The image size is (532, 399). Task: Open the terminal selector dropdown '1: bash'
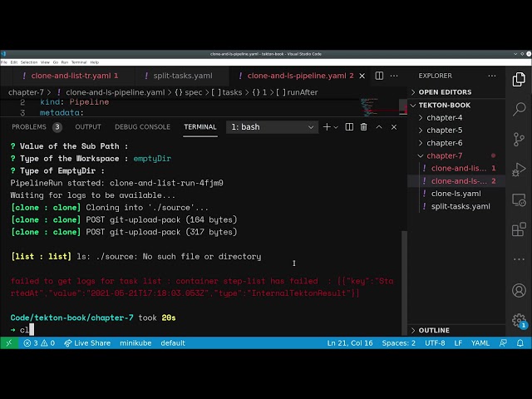coord(272,127)
